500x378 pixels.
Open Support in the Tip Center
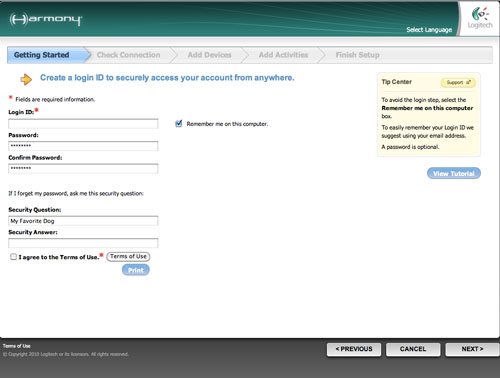(x=458, y=82)
